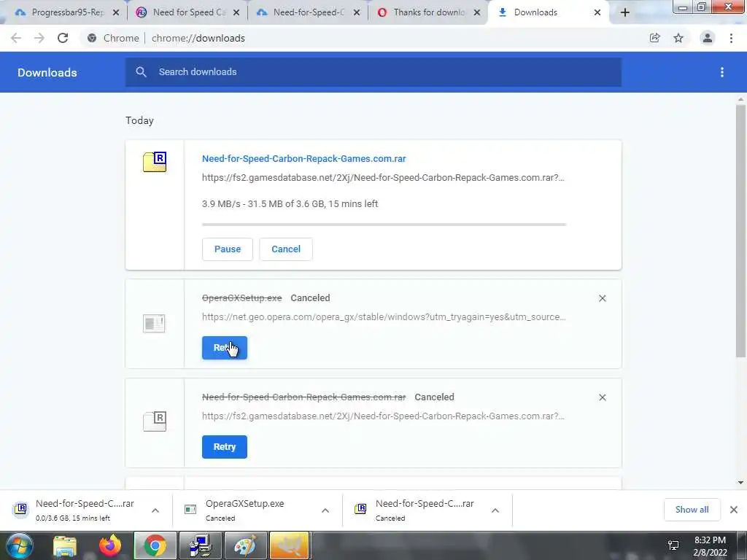Click the active download's gamesdatabase URL
The width and height of the screenshot is (747, 560).
pos(383,178)
